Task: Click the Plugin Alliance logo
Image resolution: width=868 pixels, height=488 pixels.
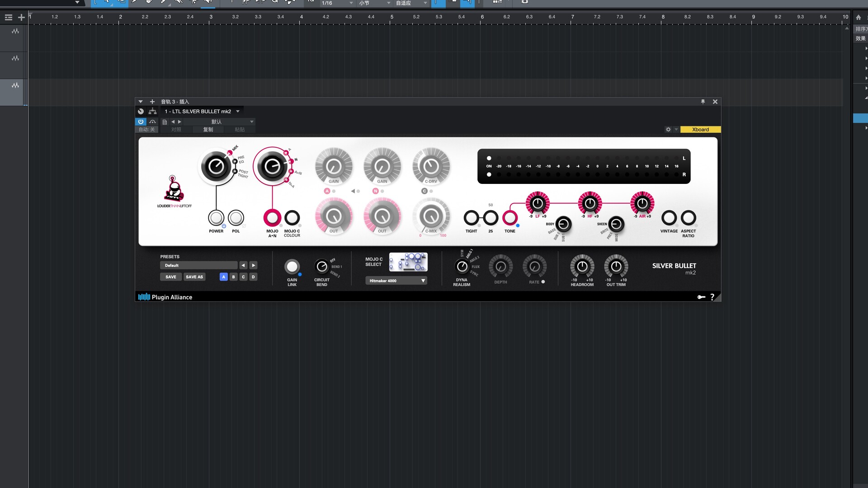Action: coord(165,297)
